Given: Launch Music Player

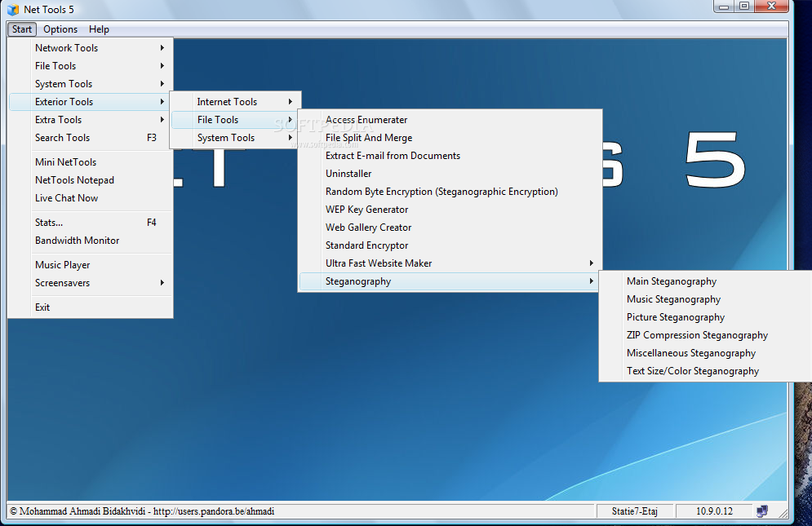Looking at the screenshot, I should coord(91,265).
